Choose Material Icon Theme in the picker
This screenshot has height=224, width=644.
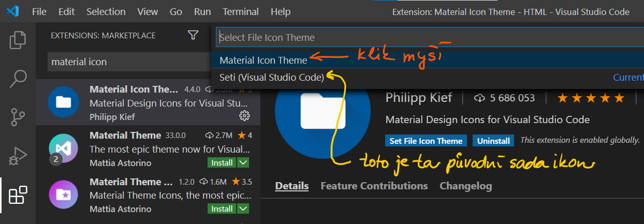point(428,60)
